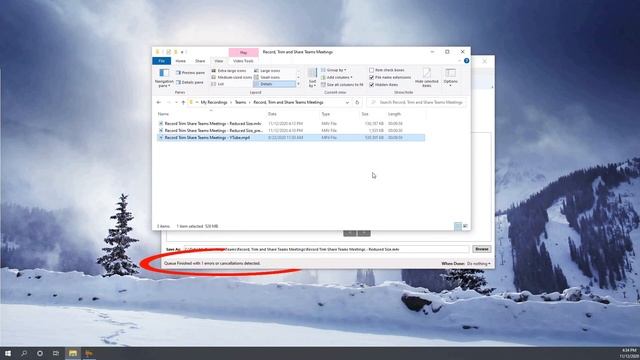The image size is (640, 360).
Task: Sort by Type column header
Action: tap(326, 114)
